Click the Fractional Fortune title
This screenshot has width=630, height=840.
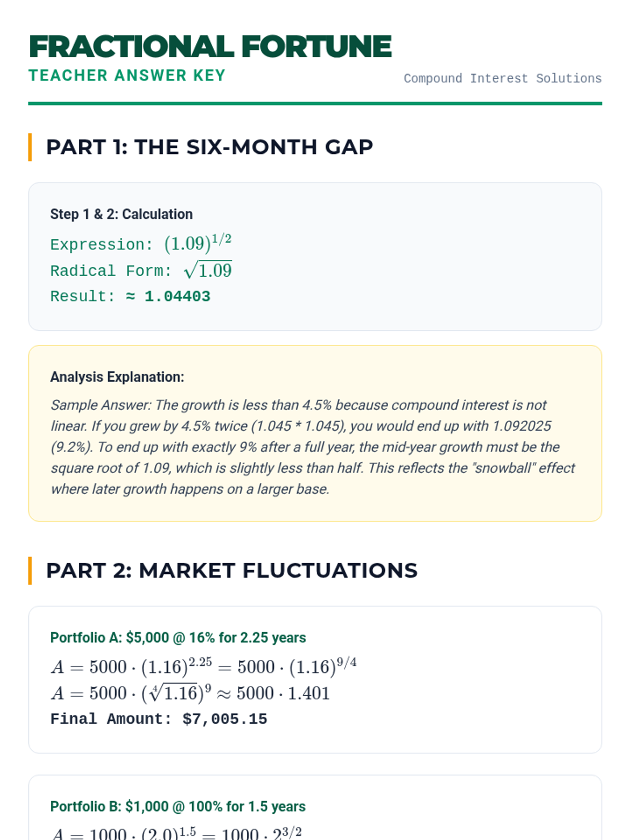[210, 46]
